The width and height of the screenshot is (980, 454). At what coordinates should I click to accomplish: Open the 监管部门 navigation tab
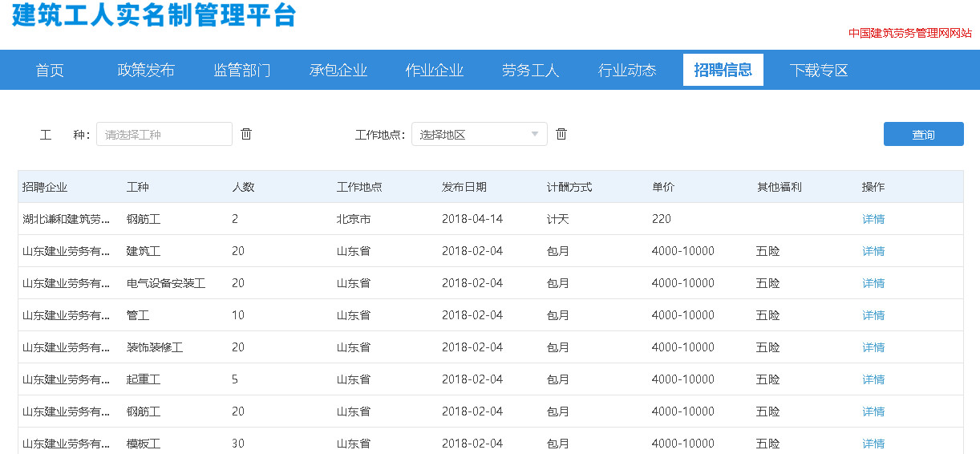click(x=242, y=70)
